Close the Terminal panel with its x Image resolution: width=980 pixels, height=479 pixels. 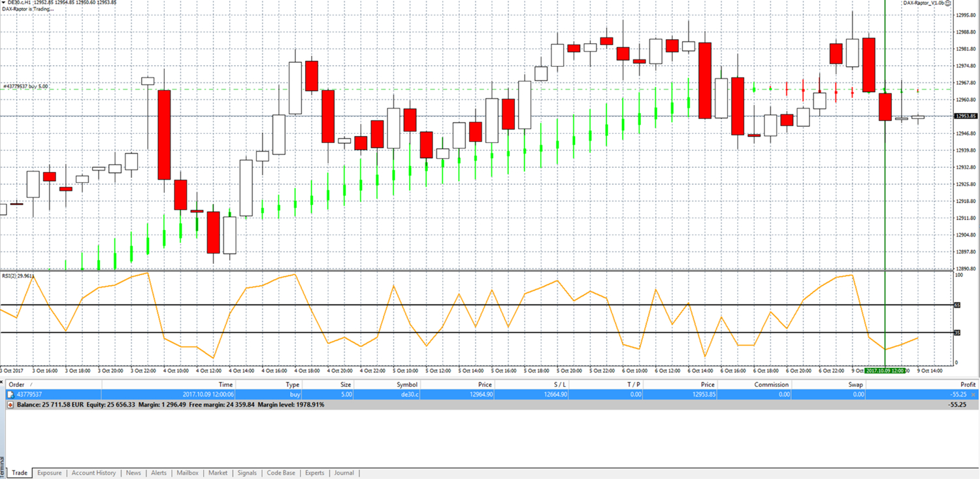pyautogui.click(x=3, y=380)
